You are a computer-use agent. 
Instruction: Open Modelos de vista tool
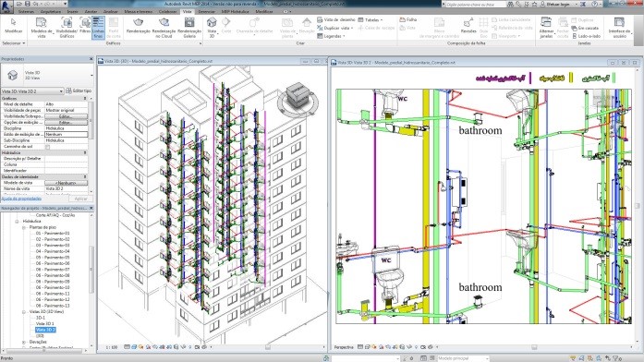tap(41, 28)
